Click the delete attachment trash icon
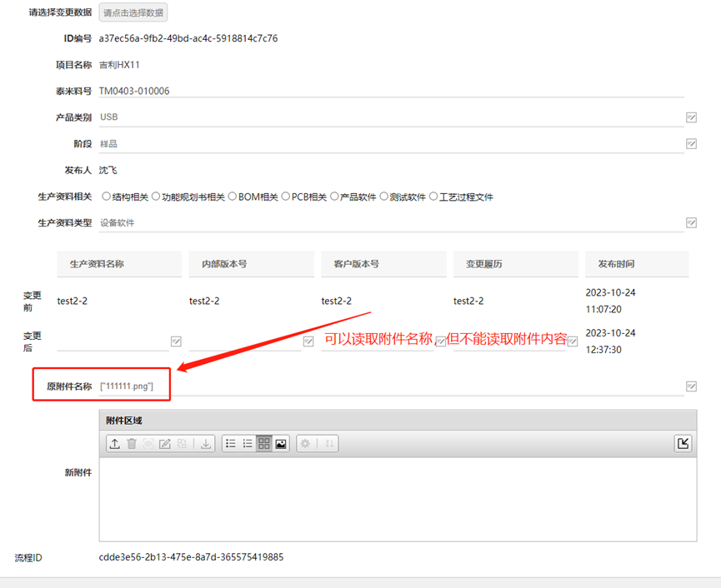This screenshot has width=721, height=588. point(132,444)
